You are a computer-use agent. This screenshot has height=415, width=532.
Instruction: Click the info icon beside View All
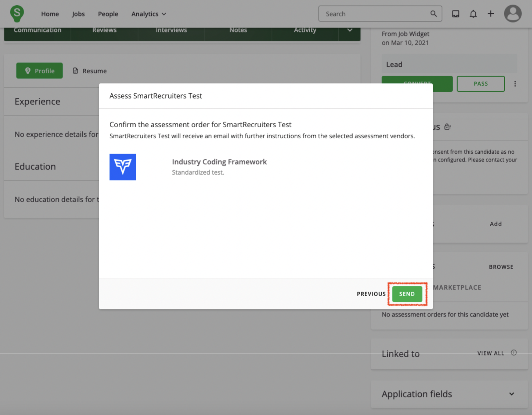(514, 353)
